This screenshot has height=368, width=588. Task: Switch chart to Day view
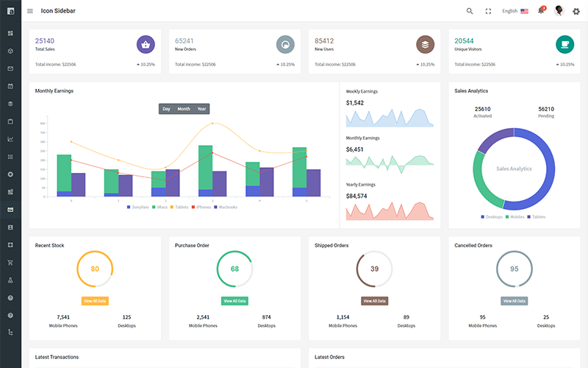(166, 109)
